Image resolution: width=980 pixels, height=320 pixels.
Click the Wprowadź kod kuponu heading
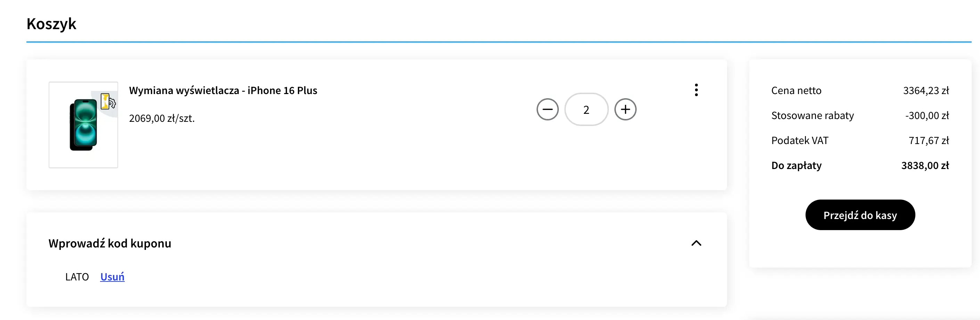pos(109,243)
